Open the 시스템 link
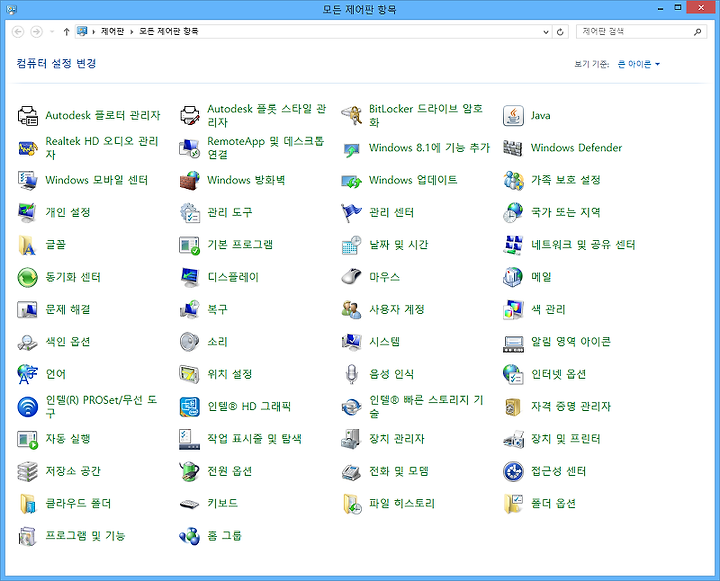 pyautogui.click(x=385, y=342)
